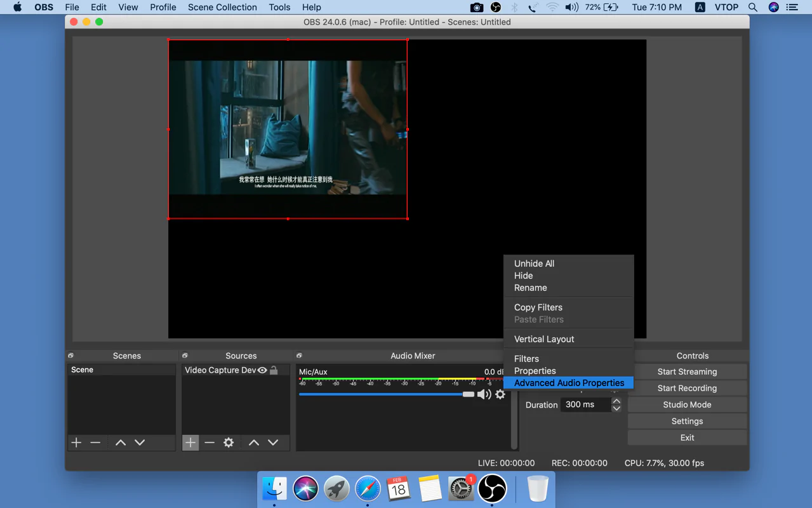
Task: Launch Siri from the Dock
Action: coord(305,489)
